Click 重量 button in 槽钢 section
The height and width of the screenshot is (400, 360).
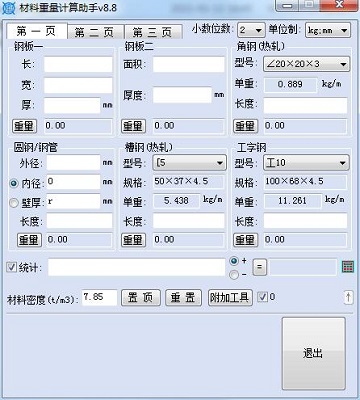tap(133, 240)
